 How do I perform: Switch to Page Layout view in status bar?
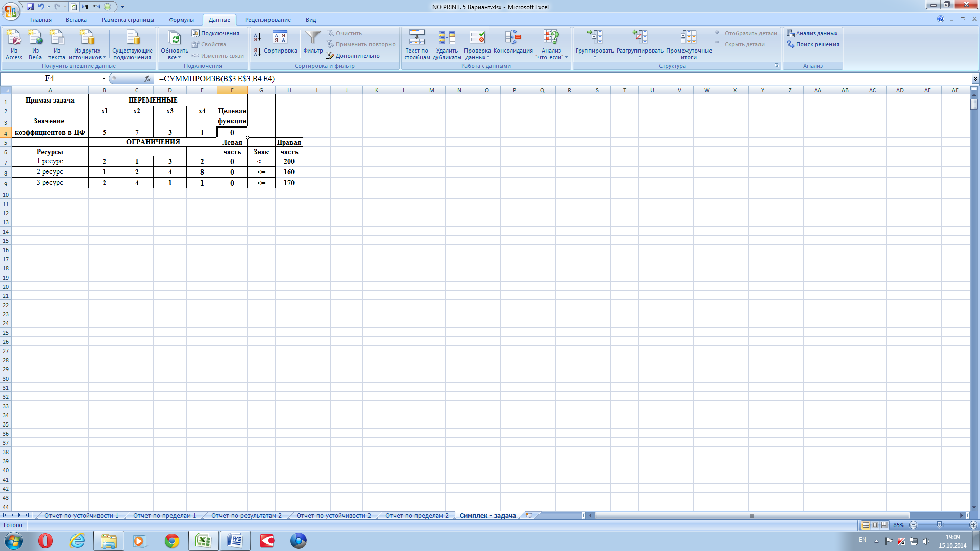click(x=875, y=525)
